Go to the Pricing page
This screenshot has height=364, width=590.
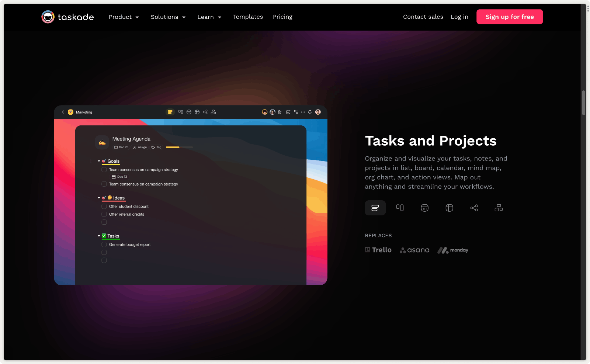(x=282, y=17)
